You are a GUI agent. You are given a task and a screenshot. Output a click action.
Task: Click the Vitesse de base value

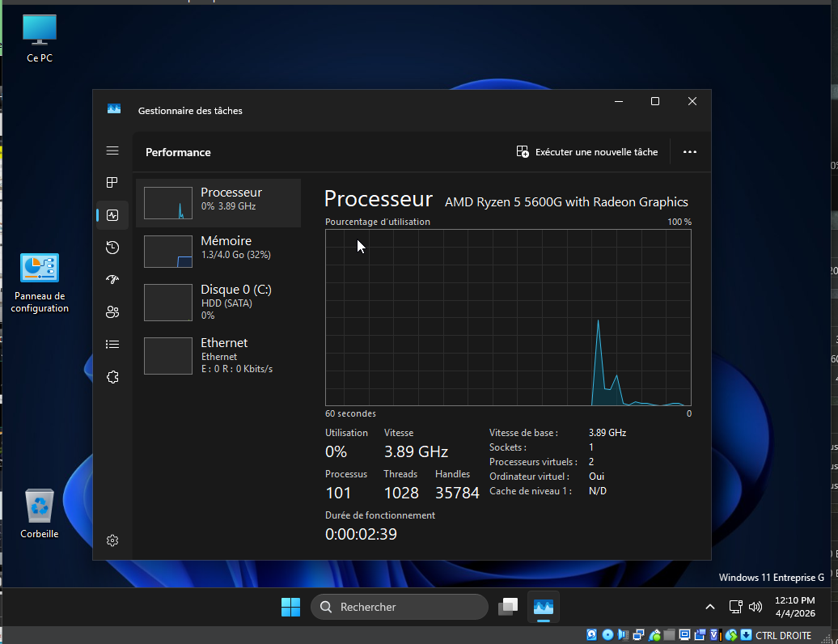[607, 432]
